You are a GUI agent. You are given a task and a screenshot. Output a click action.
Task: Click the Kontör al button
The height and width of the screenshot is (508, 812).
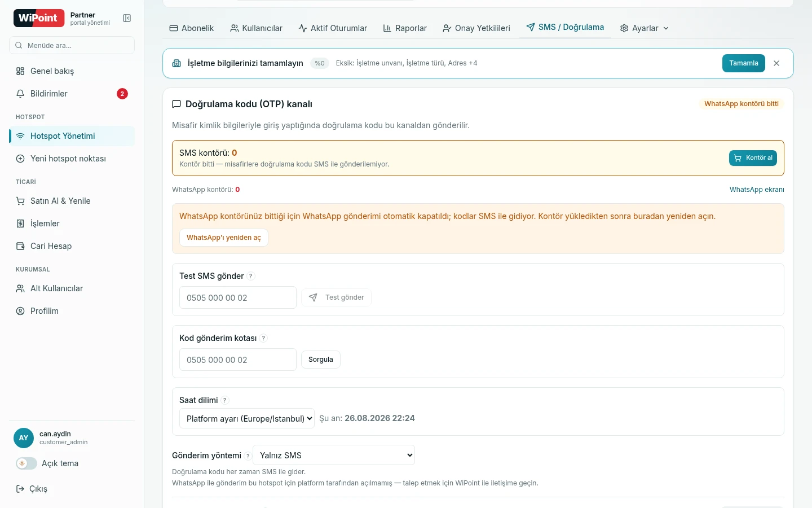(x=753, y=158)
